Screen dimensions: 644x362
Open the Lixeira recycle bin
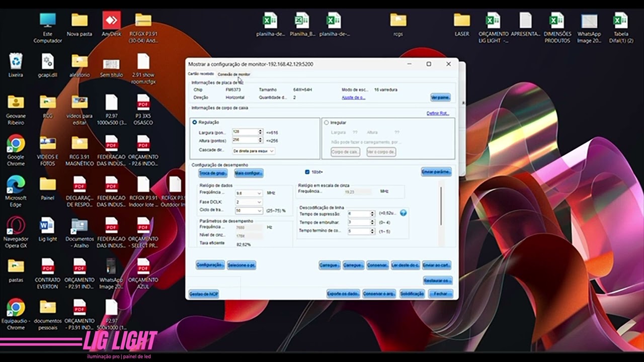pos(16,65)
